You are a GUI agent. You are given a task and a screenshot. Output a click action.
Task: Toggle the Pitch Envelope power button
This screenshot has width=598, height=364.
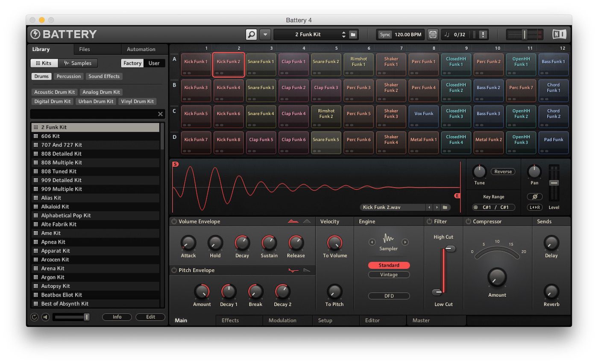174,270
